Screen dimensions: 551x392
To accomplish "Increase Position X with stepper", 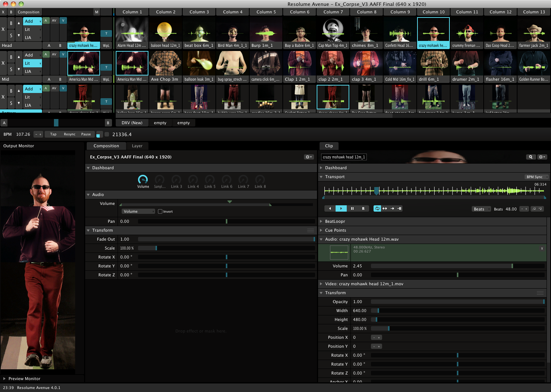I will click(x=379, y=338).
